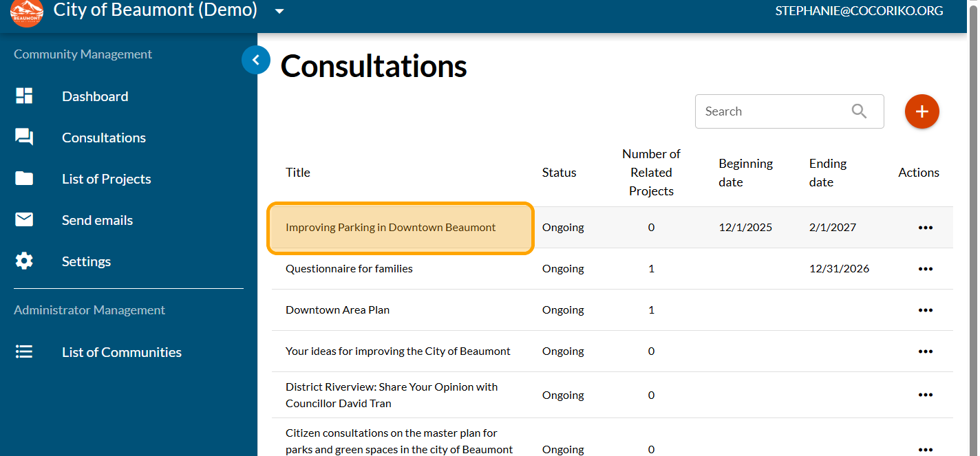Click the City of Beaumont logo
The height and width of the screenshot is (456, 980).
[27, 12]
